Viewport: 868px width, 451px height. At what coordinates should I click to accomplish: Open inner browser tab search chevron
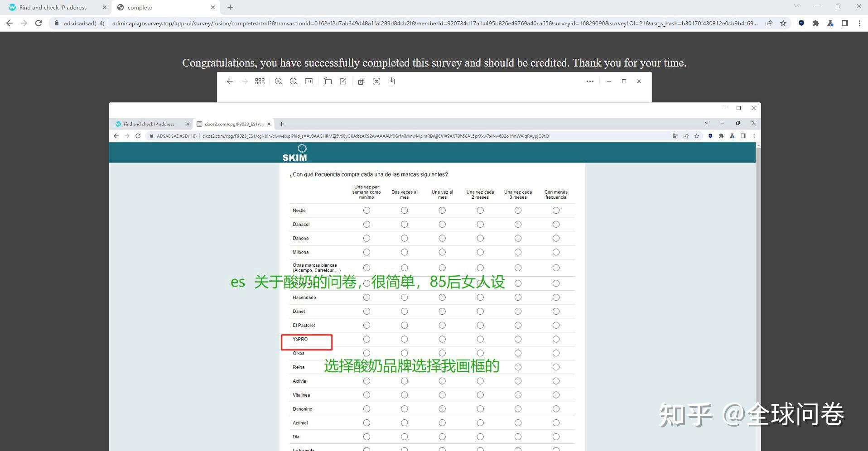706,123
